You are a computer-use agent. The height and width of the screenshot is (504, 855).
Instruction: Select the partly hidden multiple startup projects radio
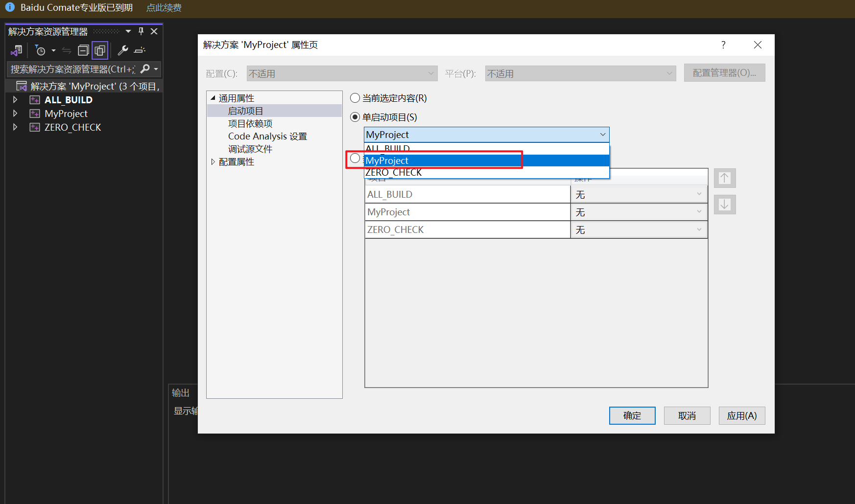(355, 158)
